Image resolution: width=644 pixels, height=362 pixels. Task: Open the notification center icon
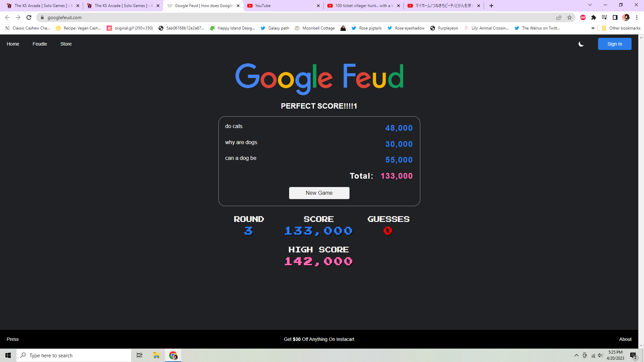coord(633,355)
